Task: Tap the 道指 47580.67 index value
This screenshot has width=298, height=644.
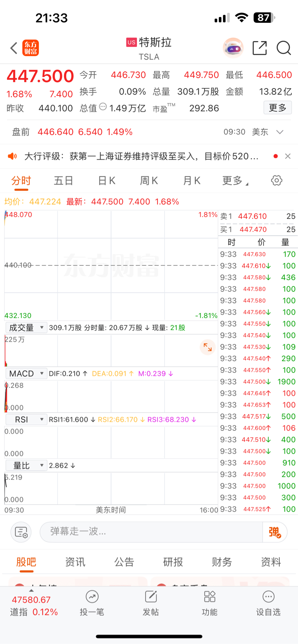Action: tap(31, 600)
